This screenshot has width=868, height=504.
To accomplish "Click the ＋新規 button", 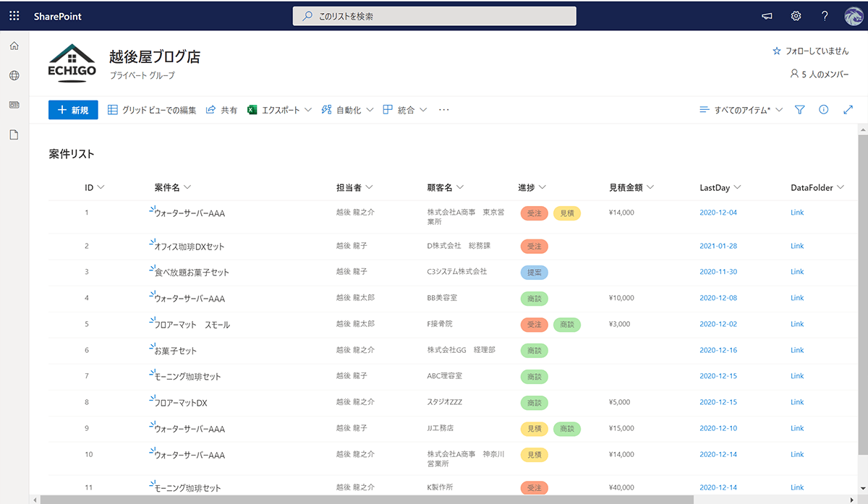I will 73,110.
